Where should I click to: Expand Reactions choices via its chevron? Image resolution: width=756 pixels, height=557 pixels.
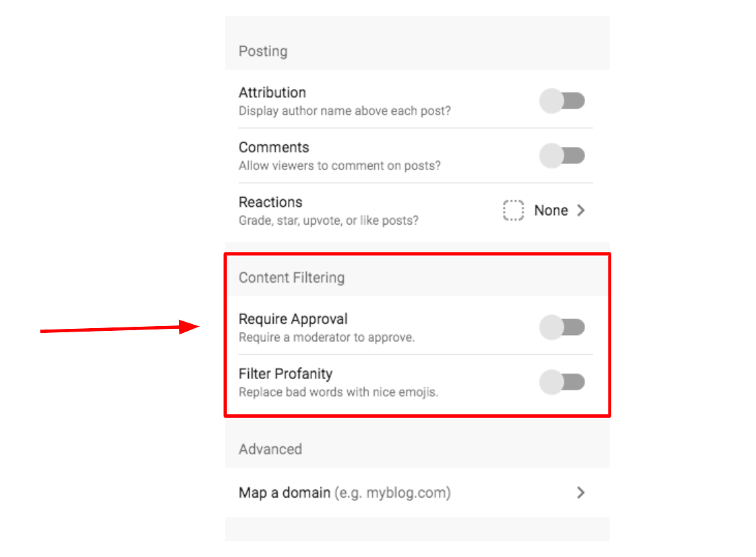(581, 210)
